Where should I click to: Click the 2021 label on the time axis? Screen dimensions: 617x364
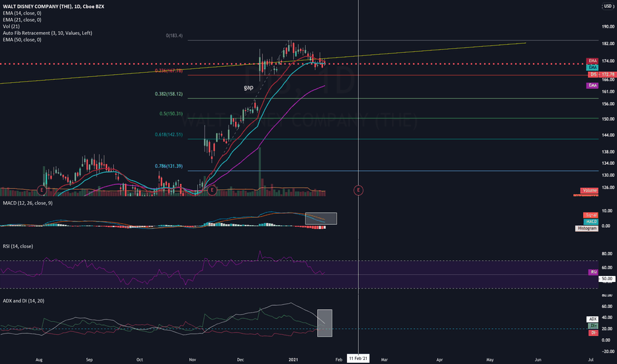click(x=293, y=359)
